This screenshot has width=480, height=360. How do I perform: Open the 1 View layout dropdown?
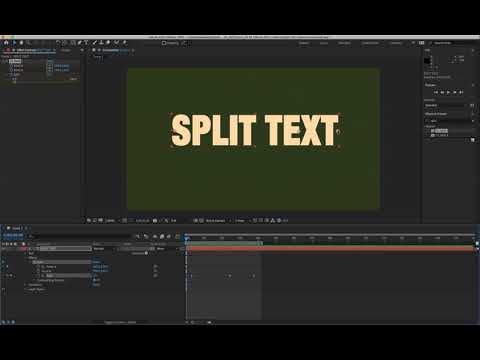(x=242, y=221)
